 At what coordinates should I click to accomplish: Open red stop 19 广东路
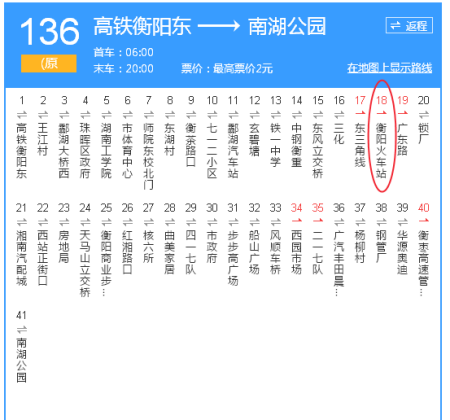coord(402,139)
